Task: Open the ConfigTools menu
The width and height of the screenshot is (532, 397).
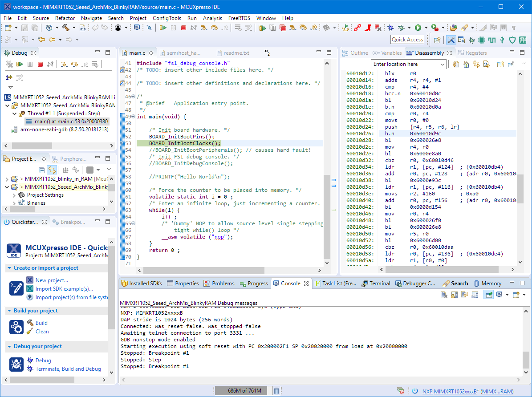Action: pyautogui.click(x=167, y=18)
